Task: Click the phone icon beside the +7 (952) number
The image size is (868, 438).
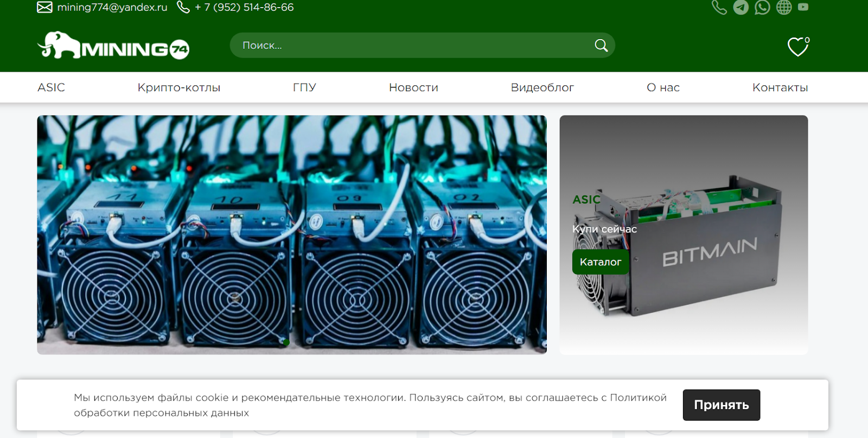Action: 183,7
